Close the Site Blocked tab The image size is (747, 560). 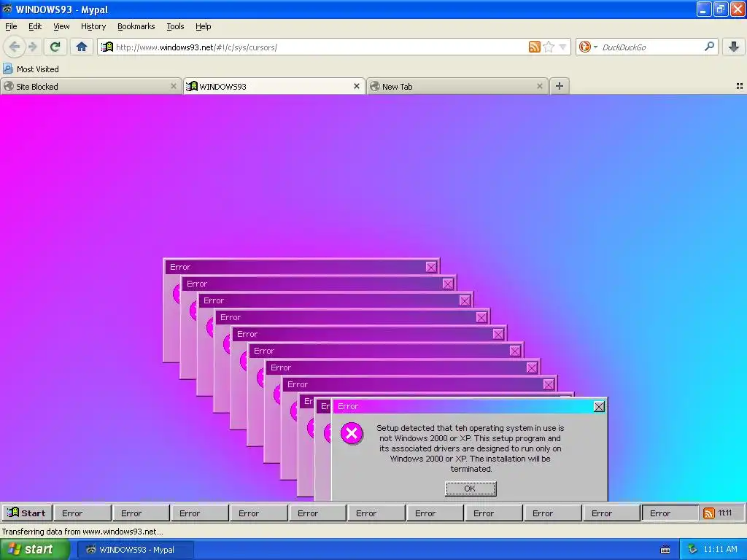[174, 86]
